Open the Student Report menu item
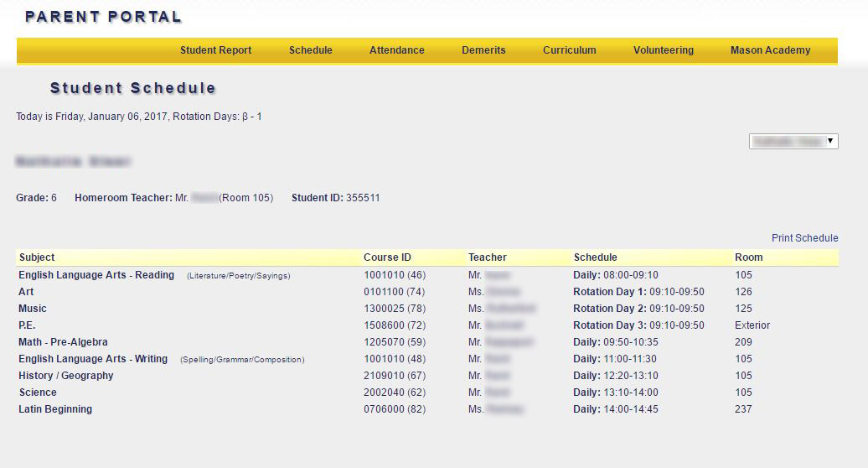 pos(215,50)
